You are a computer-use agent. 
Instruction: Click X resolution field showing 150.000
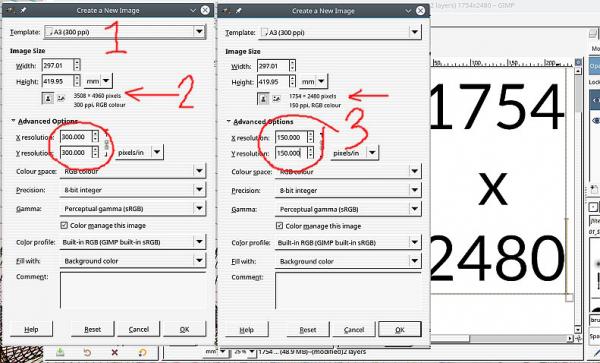click(291, 137)
